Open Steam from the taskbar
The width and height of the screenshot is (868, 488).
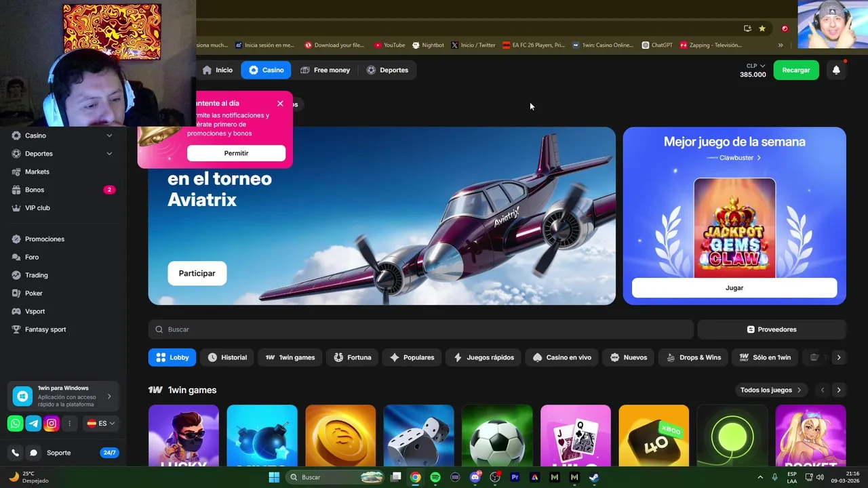(594, 477)
